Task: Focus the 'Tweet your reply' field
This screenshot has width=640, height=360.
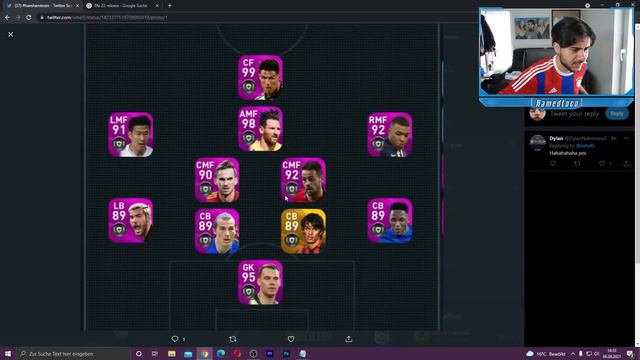Action: 575,114
